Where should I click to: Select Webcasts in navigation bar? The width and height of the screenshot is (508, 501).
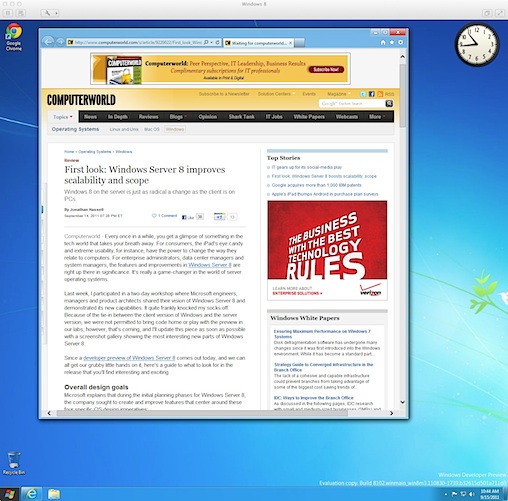[x=347, y=117]
